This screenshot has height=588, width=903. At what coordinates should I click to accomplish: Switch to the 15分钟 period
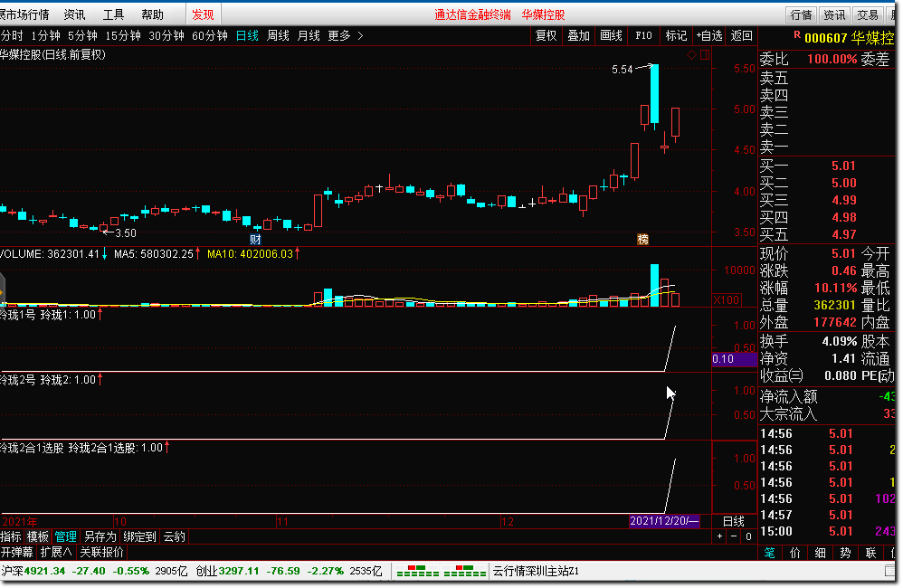(x=123, y=35)
